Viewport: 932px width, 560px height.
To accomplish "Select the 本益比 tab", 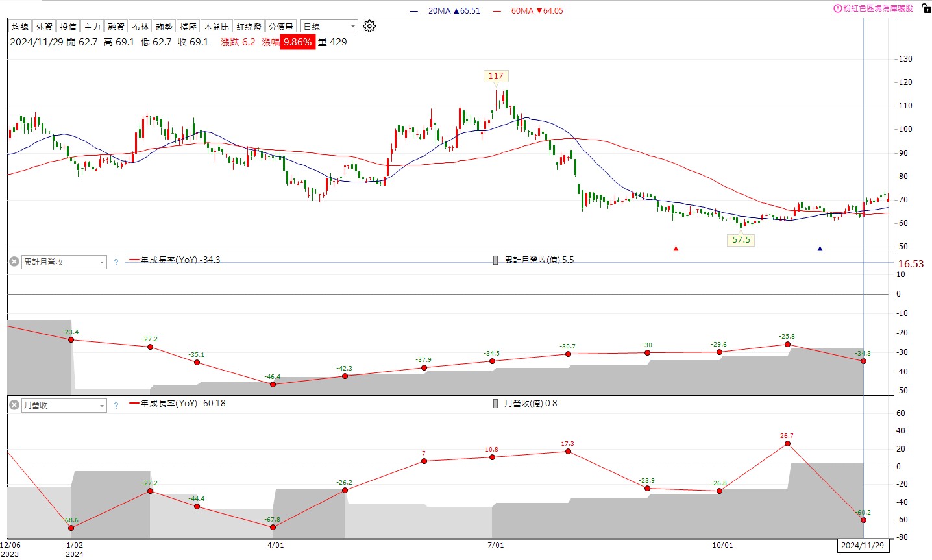I will [216, 27].
